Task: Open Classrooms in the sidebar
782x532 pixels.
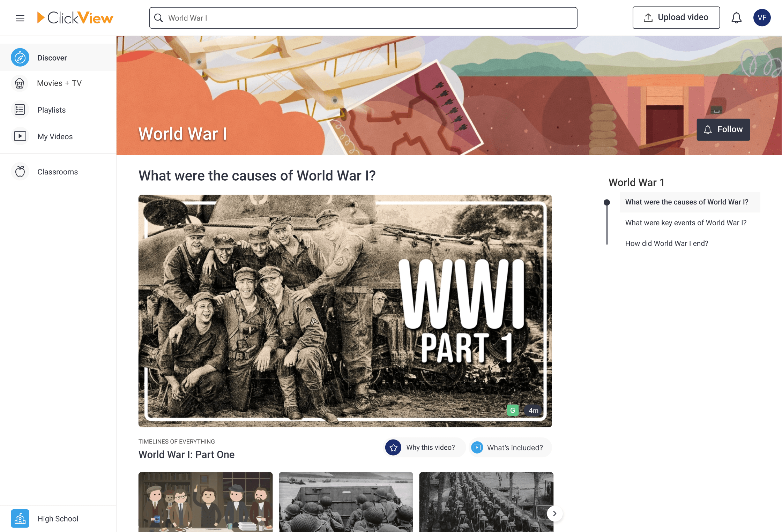Action: tap(58, 172)
